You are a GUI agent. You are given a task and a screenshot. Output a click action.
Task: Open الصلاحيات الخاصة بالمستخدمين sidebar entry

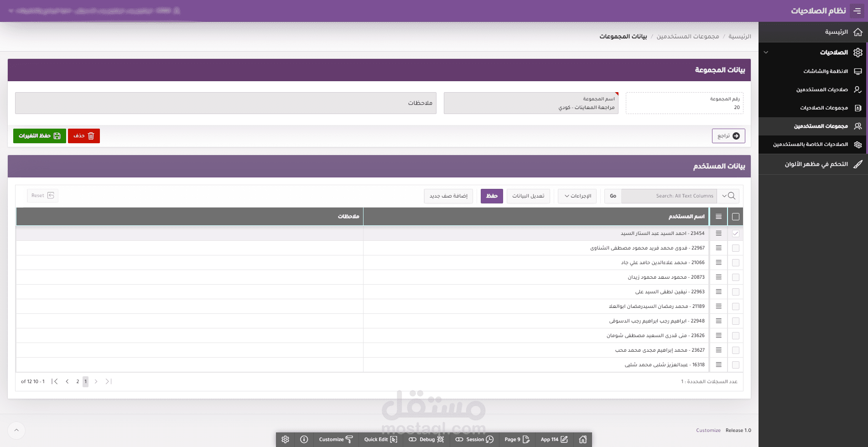(813, 144)
